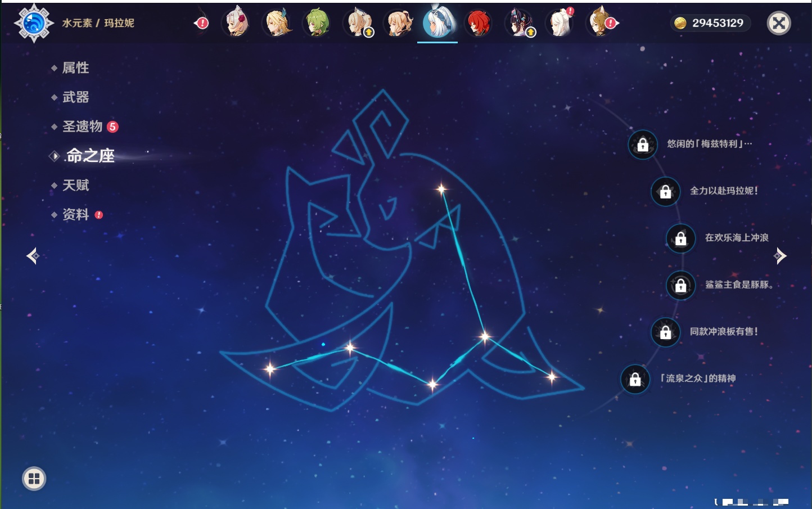Select the grey-haired character with red rose
The image size is (812, 509).
236,23
